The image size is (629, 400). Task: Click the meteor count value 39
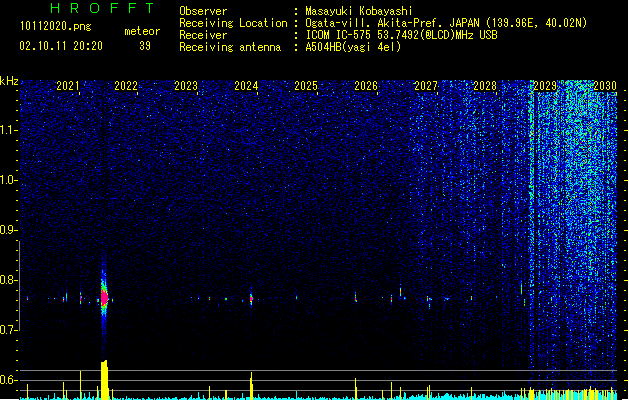[x=145, y=46]
